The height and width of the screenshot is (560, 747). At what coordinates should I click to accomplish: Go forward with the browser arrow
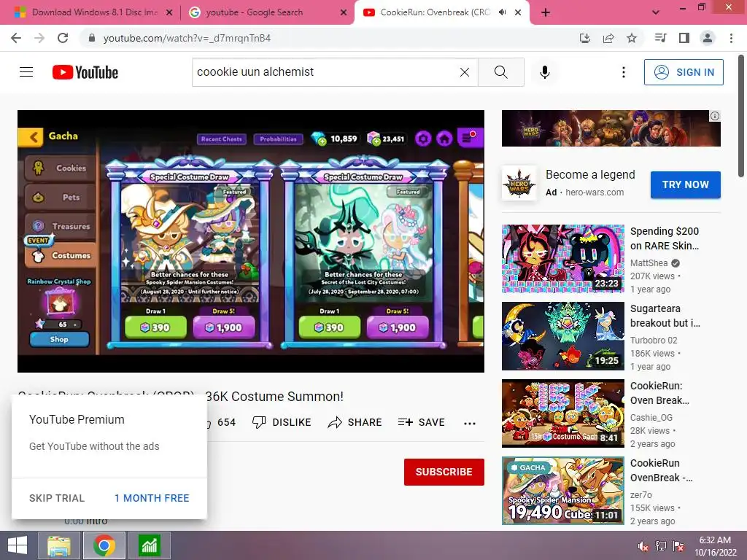click(x=39, y=38)
